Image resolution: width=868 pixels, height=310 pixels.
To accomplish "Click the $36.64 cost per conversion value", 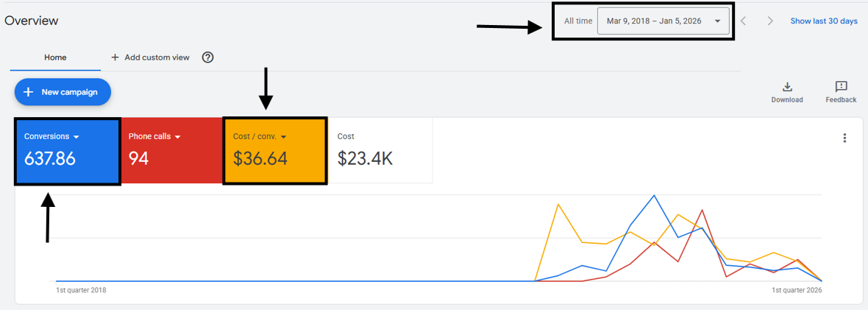I will pos(260,158).
